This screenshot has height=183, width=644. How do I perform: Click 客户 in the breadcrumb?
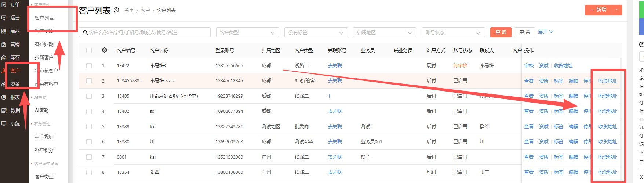145,10
